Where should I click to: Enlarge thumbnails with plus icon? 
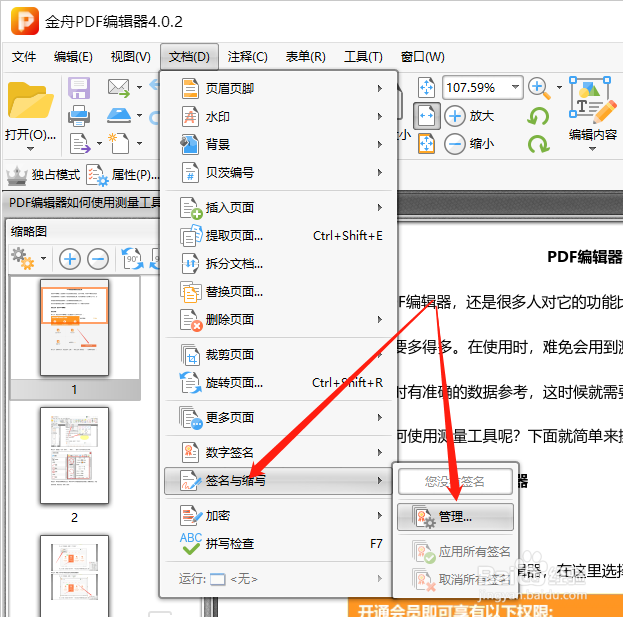70,259
